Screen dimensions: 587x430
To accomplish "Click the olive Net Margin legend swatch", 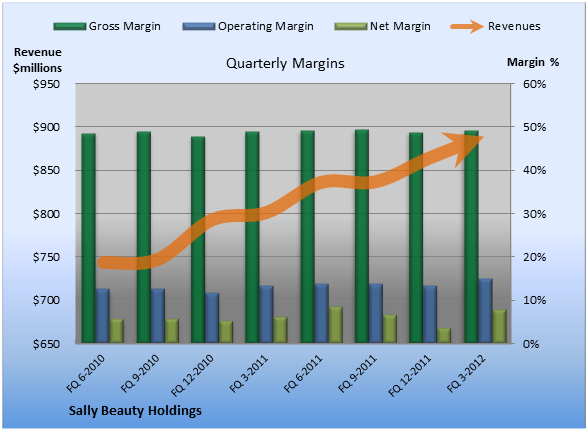I will tap(350, 26).
